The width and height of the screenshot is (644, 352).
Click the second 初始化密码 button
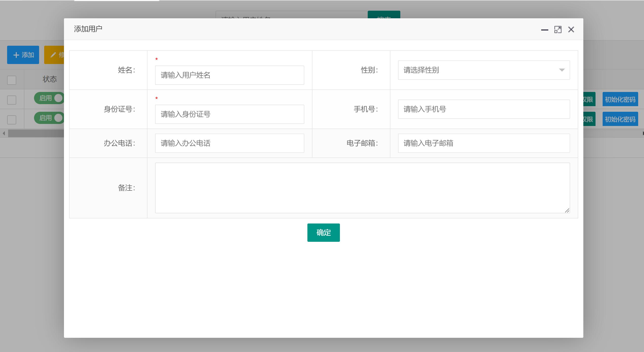click(620, 119)
